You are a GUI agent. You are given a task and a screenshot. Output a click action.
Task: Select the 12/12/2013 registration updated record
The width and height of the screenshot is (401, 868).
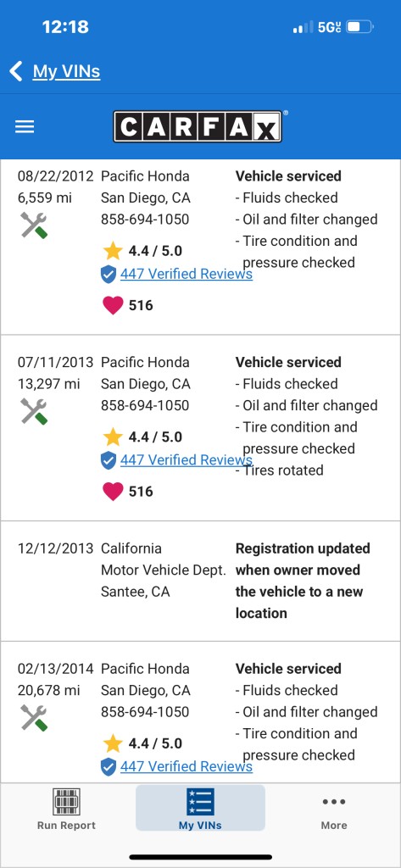click(200, 581)
